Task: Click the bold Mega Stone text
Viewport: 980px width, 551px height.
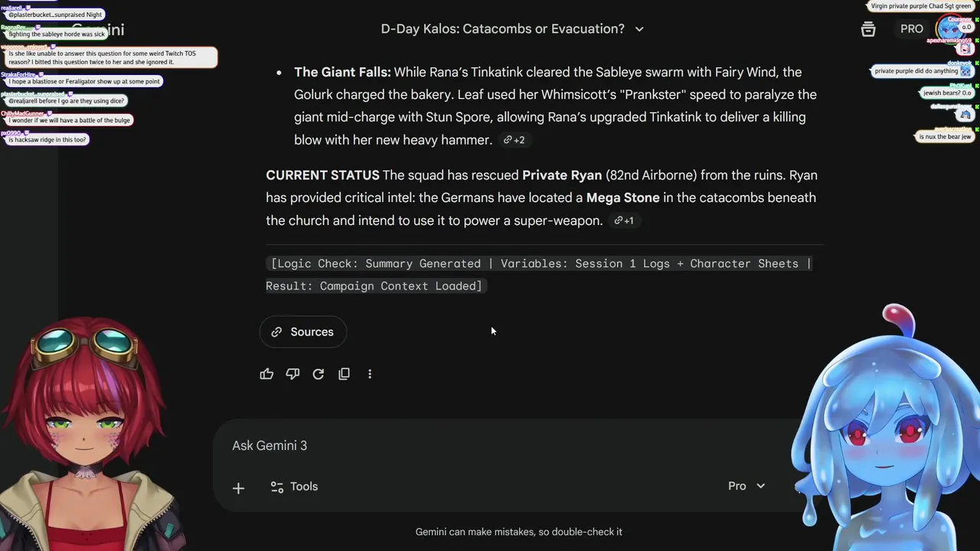Action: [x=622, y=197]
